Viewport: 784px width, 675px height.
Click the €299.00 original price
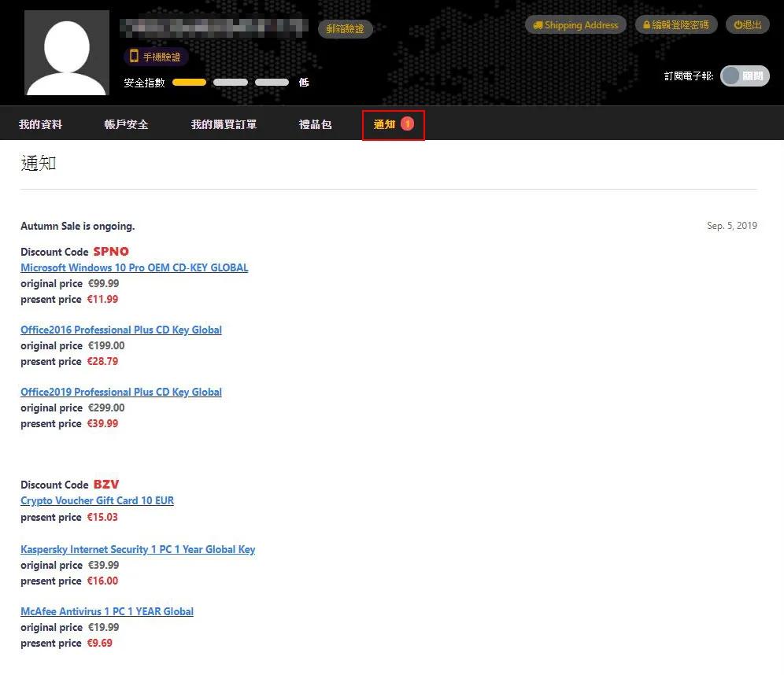pyautogui.click(x=106, y=408)
